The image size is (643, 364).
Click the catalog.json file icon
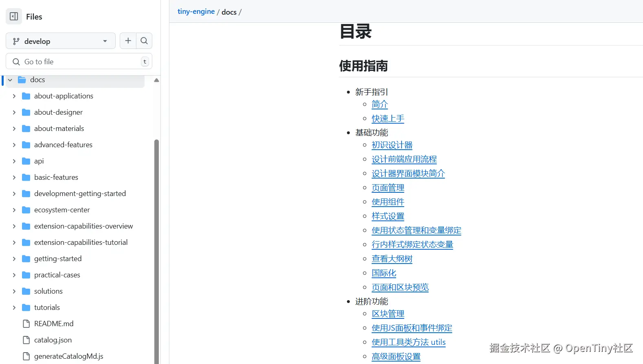click(26, 340)
